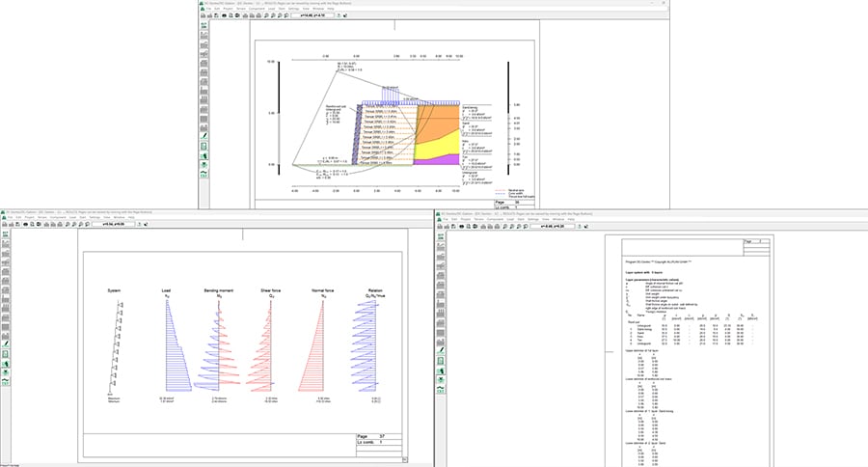Image resolution: width=868 pixels, height=467 pixels.
Task: Click the xyz coordinates icon in the top window sidebar
Action: tap(203, 25)
